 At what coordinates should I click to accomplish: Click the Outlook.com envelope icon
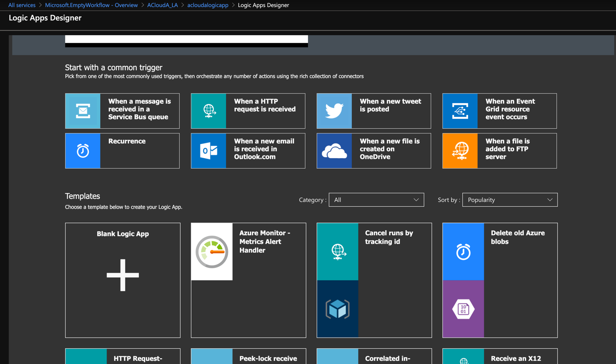[x=209, y=151]
